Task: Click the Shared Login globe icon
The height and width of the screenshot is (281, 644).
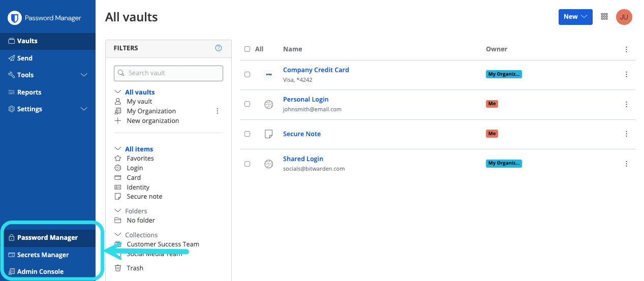Action: click(268, 164)
